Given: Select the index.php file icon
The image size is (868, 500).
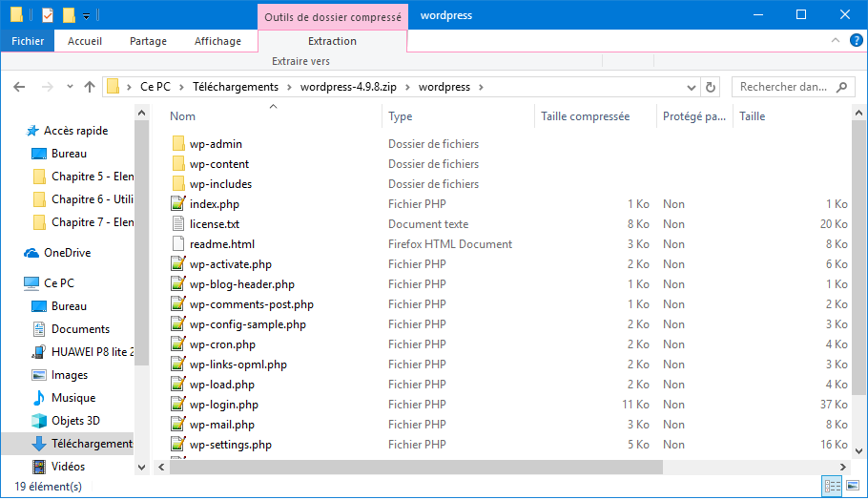Looking at the screenshot, I should tap(177, 204).
